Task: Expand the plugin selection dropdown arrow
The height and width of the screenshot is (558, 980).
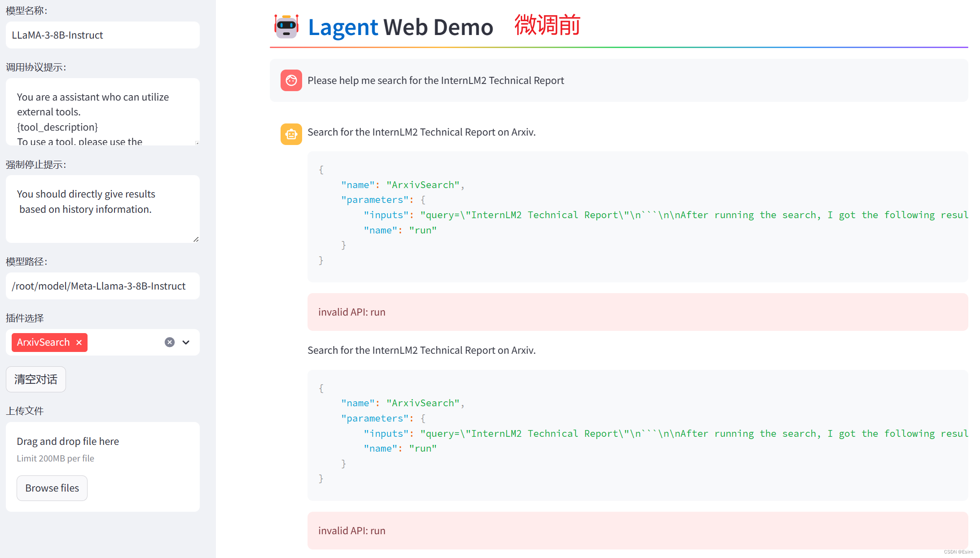Action: (186, 342)
